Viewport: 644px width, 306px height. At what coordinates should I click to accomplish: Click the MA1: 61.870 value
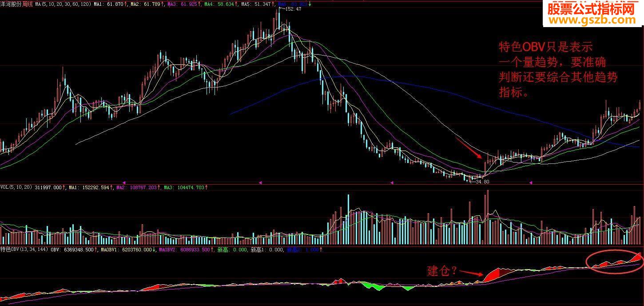(x=110, y=4)
